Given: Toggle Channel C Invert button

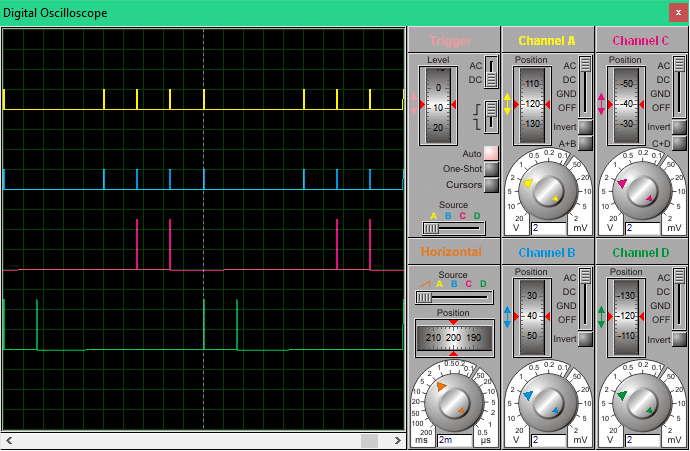Looking at the screenshot, I should tap(679, 127).
